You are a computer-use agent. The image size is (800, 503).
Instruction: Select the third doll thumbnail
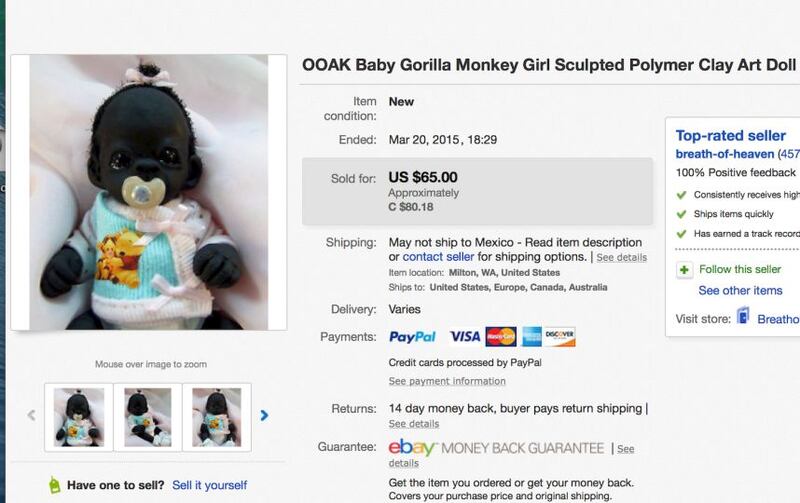(x=217, y=417)
